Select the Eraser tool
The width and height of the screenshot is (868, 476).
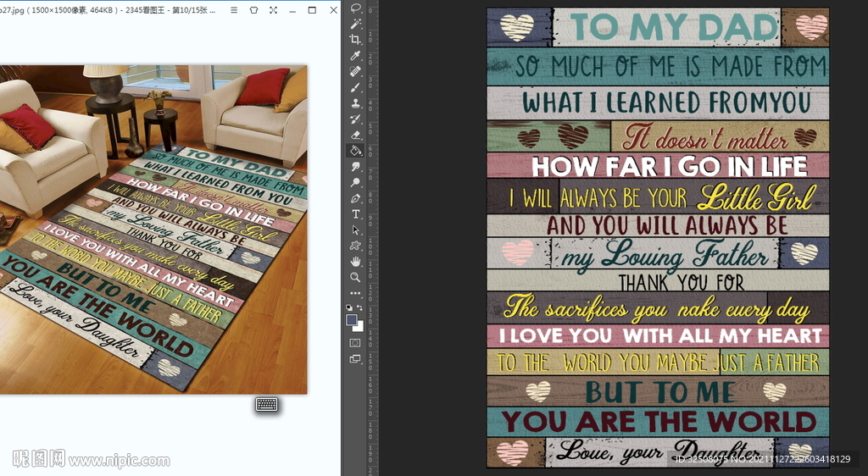pyautogui.click(x=355, y=135)
